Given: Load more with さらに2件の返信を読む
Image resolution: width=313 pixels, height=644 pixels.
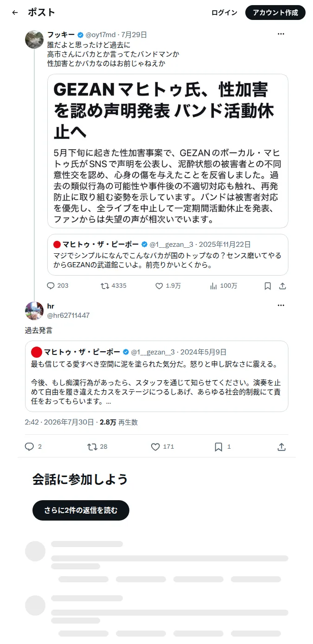Looking at the screenshot, I should (x=81, y=510).
